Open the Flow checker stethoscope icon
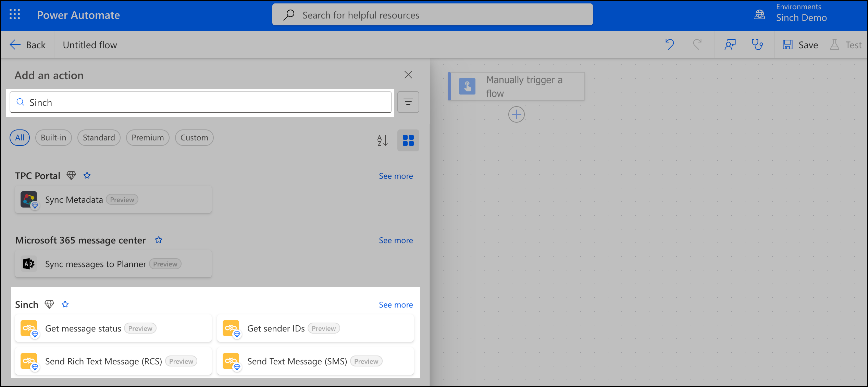The image size is (868, 387). point(757,45)
